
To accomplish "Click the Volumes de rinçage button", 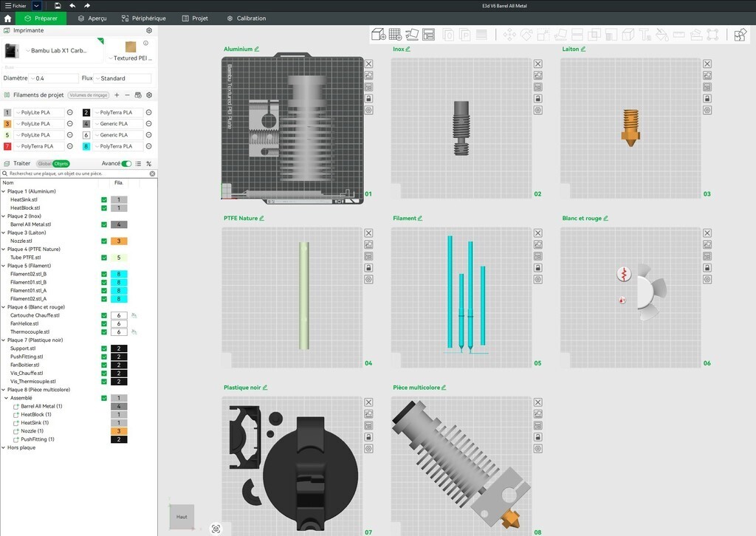I will coord(89,95).
